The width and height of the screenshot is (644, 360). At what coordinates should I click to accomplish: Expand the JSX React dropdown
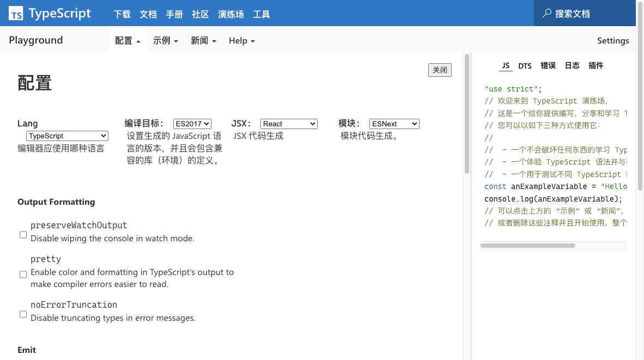[289, 124]
